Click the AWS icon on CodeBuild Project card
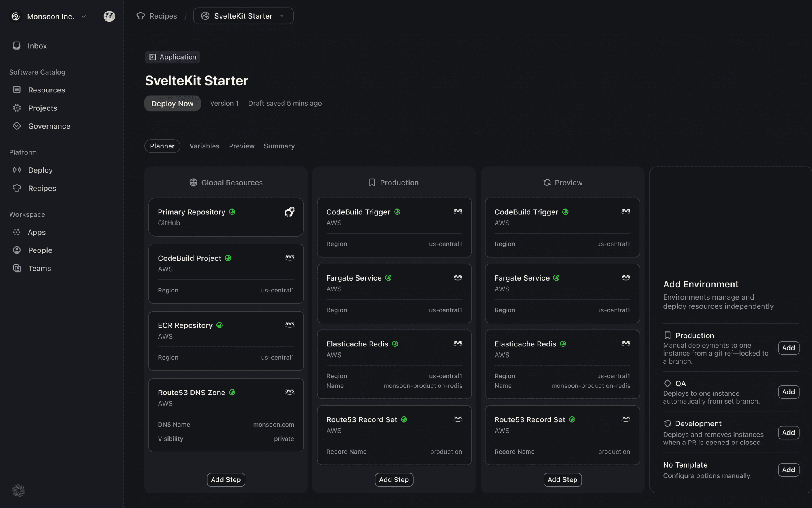812x508 pixels. pyautogui.click(x=290, y=257)
